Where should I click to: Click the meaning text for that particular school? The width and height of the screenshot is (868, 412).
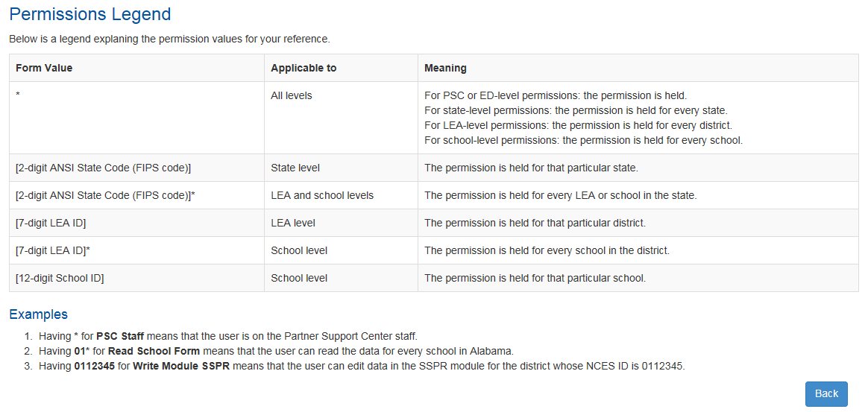(x=535, y=278)
